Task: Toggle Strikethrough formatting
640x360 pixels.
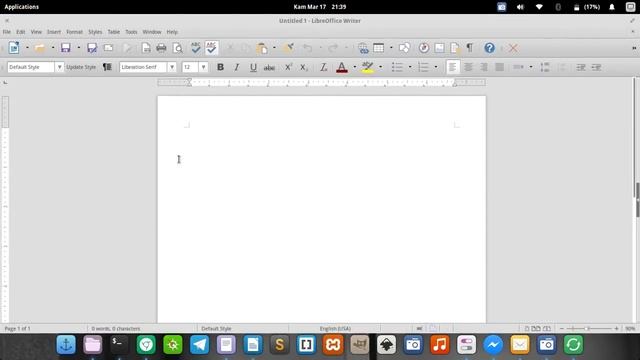Action: 269,67
